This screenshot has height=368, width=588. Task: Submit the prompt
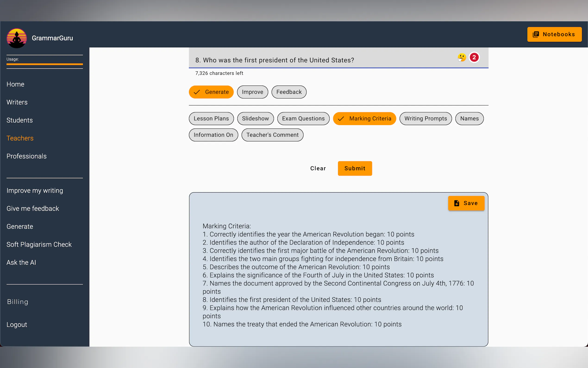point(354,168)
